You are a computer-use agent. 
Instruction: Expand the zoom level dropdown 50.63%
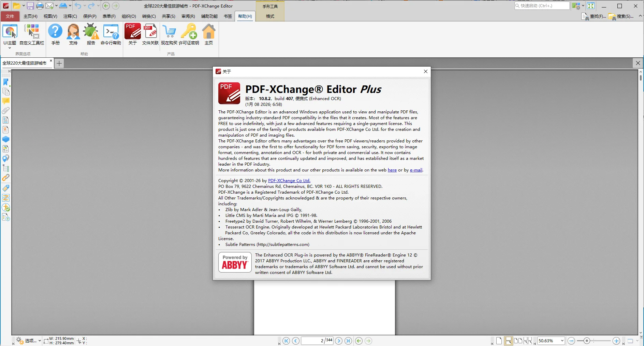point(562,341)
